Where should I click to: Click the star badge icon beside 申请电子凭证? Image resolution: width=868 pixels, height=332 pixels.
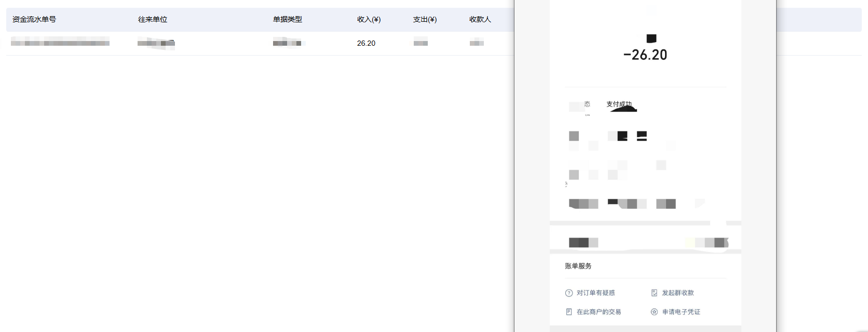(654, 312)
